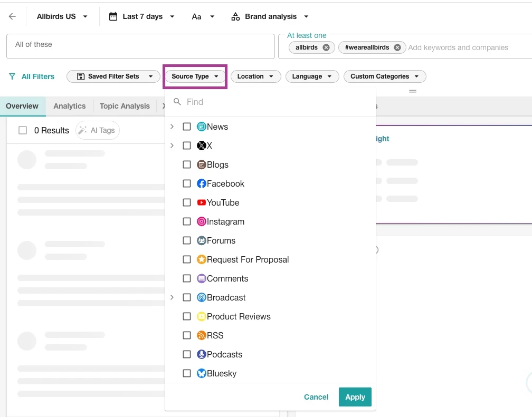Tick the Blogs checkbox

pyautogui.click(x=187, y=164)
